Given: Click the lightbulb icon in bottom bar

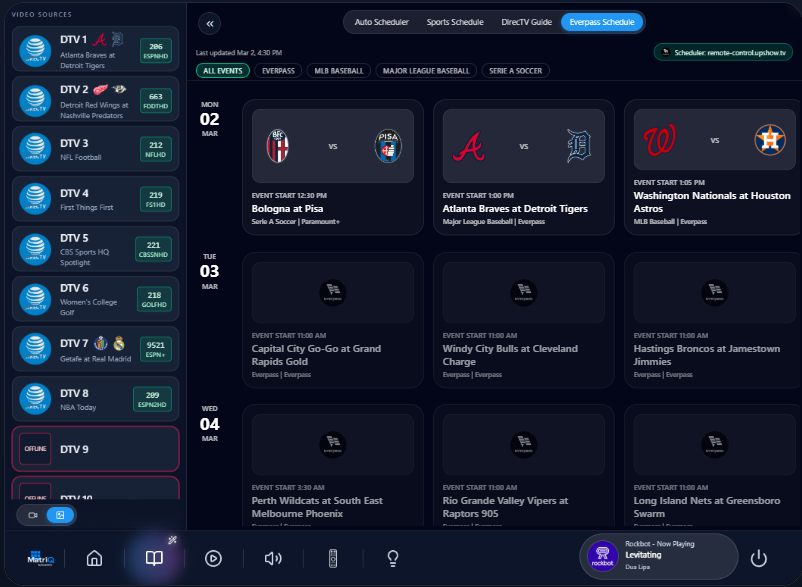Looking at the screenshot, I should click(x=392, y=558).
